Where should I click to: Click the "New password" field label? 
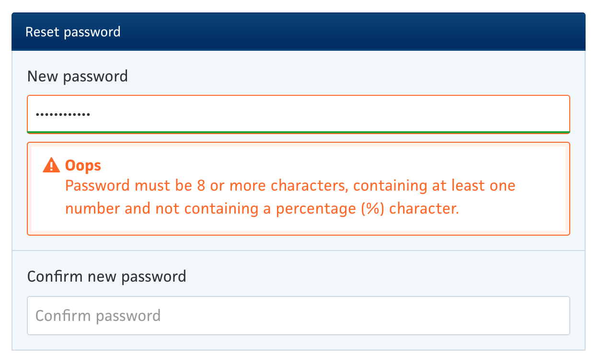pyautogui.click(x=78, y=76)
